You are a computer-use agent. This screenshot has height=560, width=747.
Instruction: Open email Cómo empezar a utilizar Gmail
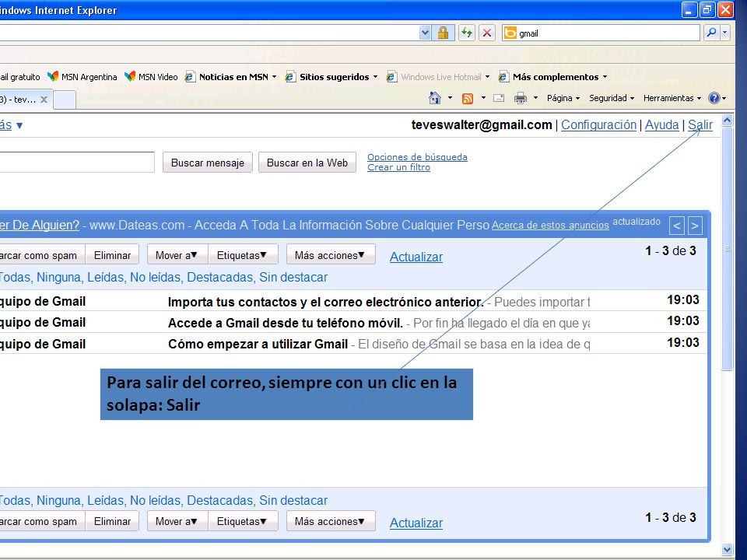(x=353, y=343)
